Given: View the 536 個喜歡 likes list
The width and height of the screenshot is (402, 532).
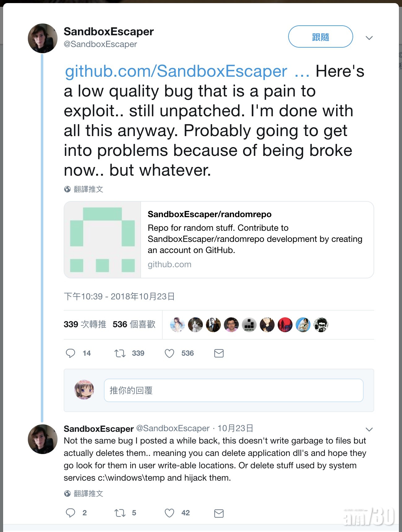Looking at the screenshot, I should point(134,324).
